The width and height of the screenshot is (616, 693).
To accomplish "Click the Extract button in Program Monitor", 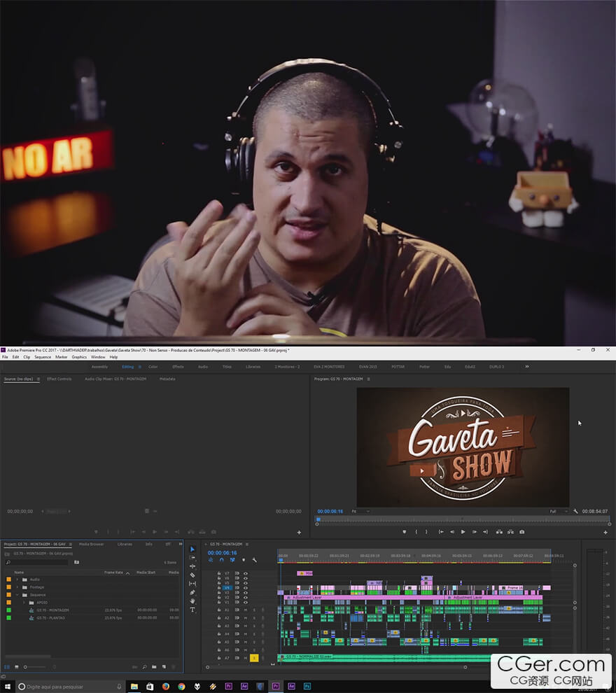I will tap(510, 532).
